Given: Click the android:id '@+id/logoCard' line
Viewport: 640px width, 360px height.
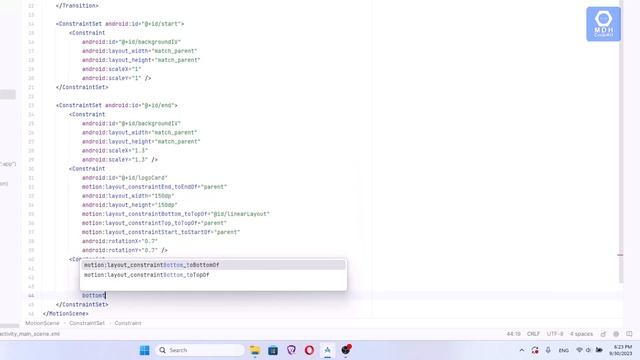Looking at the screenshot, I should 124,178.
